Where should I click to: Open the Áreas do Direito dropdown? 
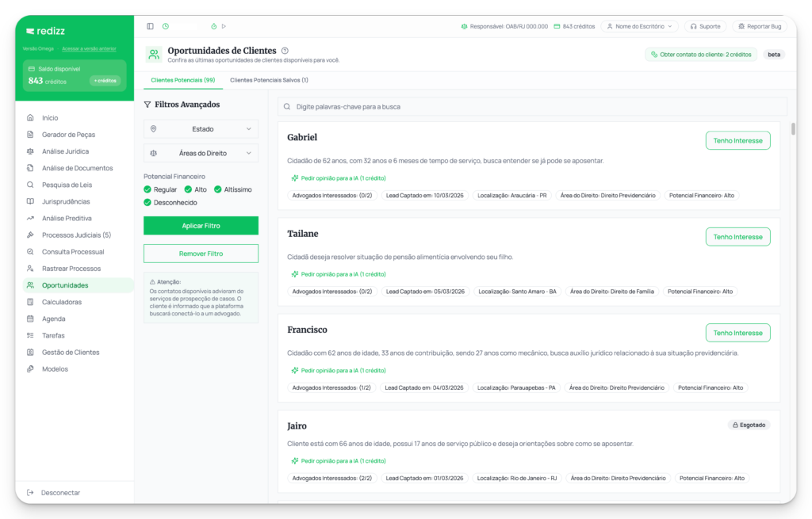tap(201, 152)
